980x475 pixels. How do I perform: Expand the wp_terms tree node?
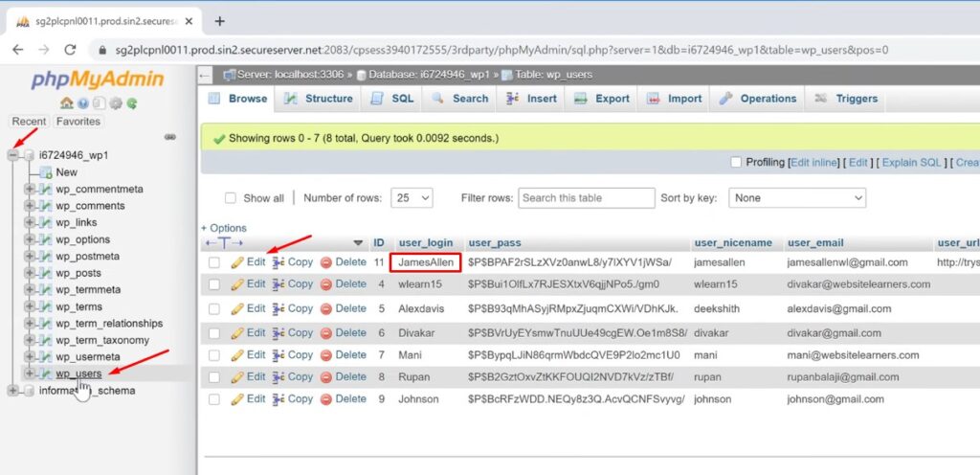click(x=29, y=306)
